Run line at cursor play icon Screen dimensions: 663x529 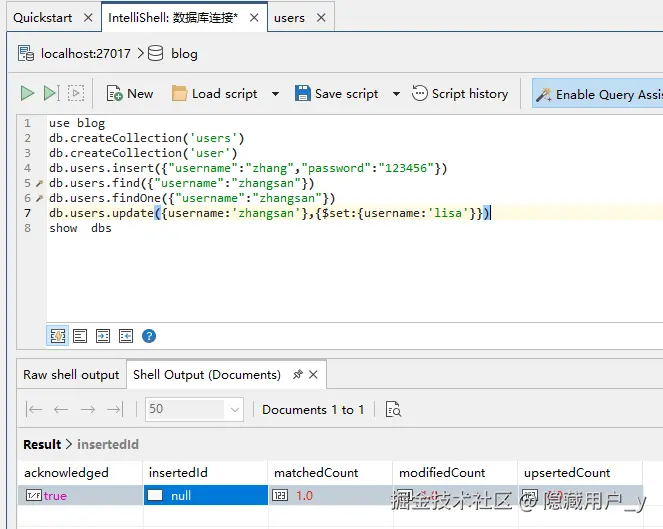(52, 93)
